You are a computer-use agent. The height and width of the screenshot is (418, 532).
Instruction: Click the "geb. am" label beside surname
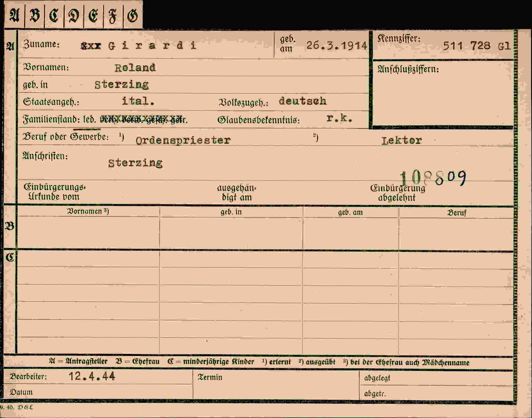click(288, 44)
